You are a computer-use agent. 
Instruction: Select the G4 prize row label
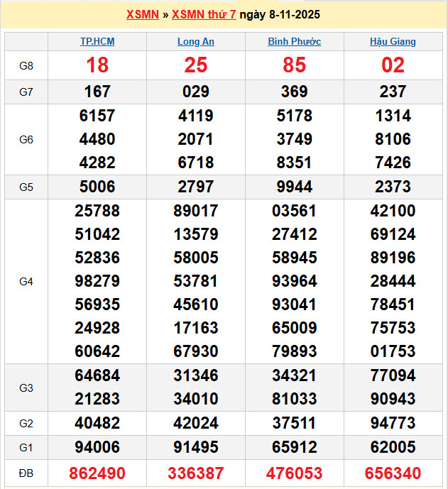pyautogui.click(x=26, y=282)
